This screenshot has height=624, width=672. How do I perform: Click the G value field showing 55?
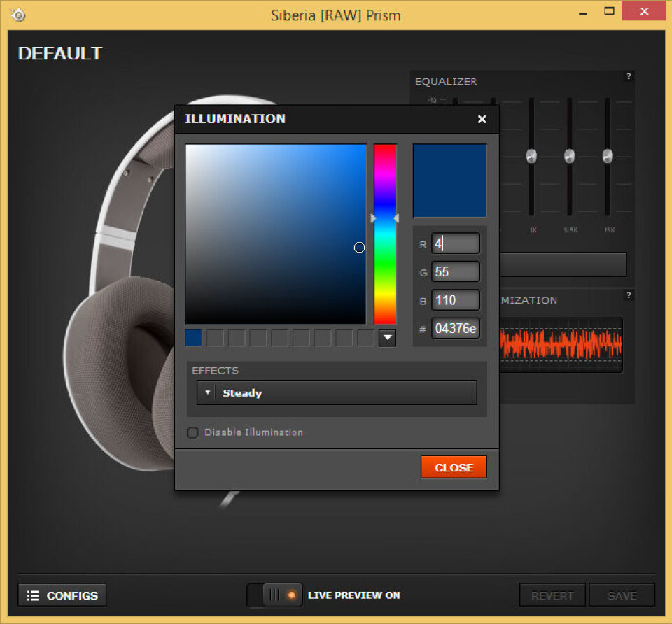(x=456, y=271)
